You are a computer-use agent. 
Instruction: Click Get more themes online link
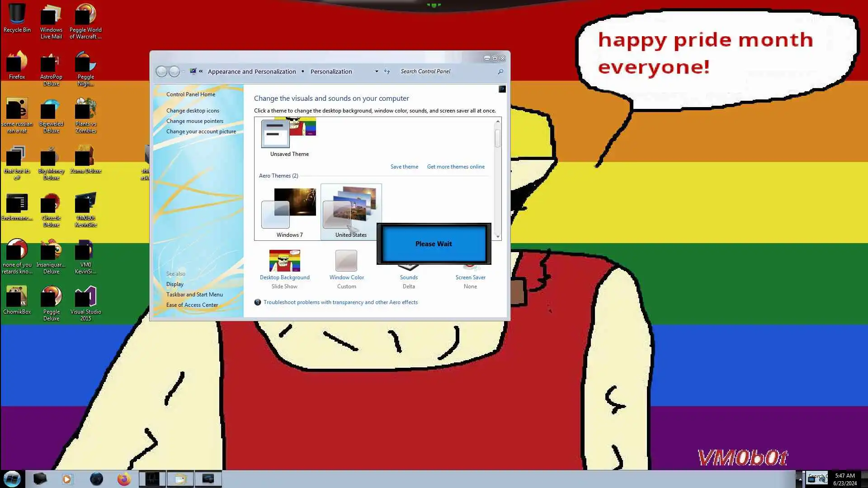[x=455, y=167]
